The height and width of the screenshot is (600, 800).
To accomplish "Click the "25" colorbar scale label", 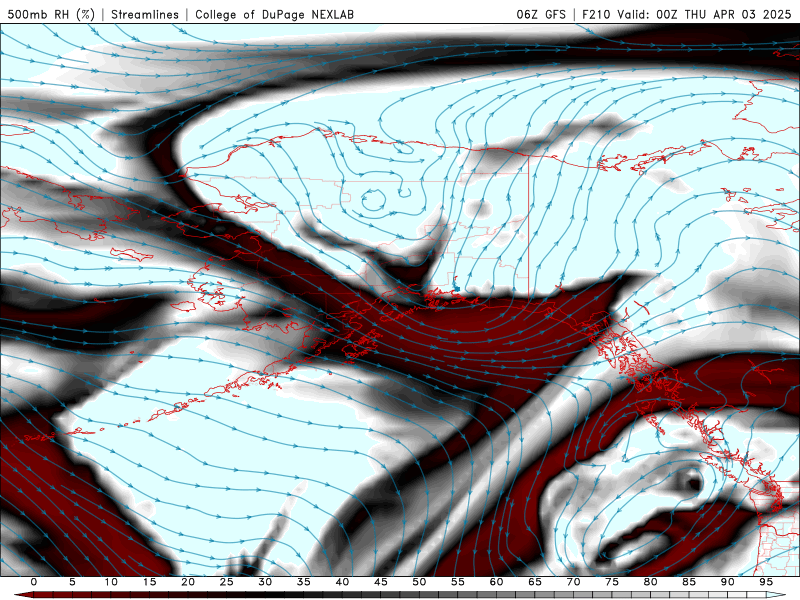I will [227, 582].
